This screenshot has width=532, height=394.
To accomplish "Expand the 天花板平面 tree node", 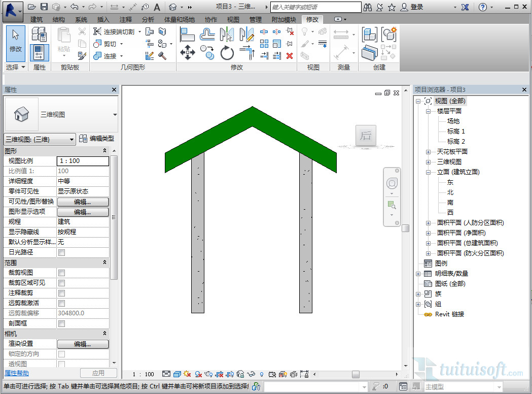I will (429, 152).
